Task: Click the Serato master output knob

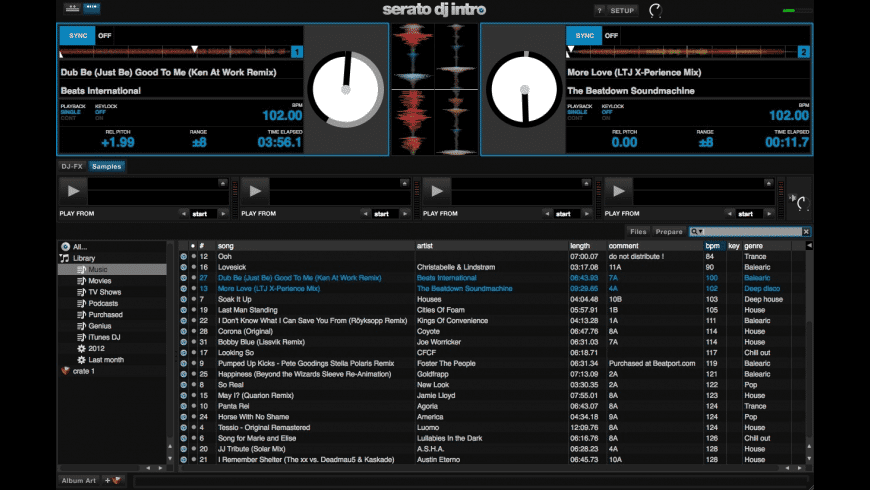Action: [655, 11]
